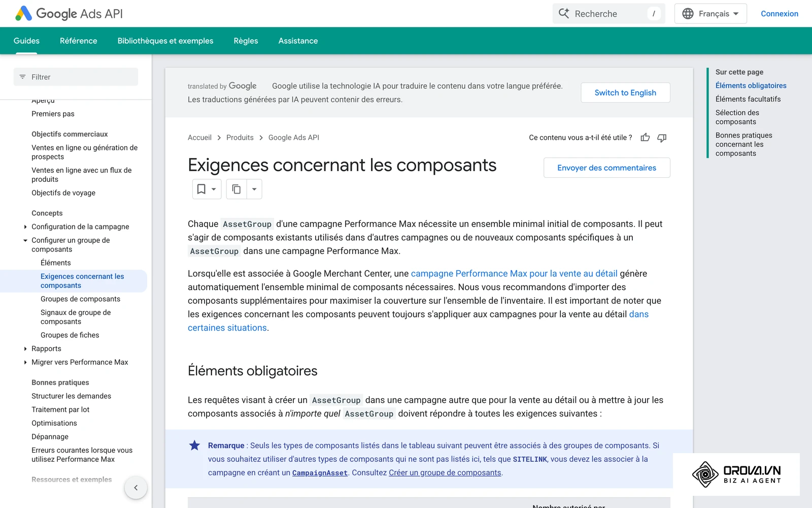Open the copy options dropdown arrow
The width and height of the screenshot is (812, 508).
click(x=254, y=189)
